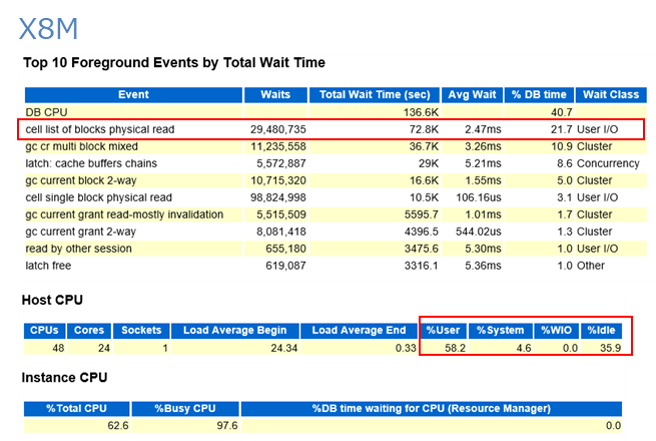Click the Avg Wait column header
The height and width of the screenshot is (441, 656).
coord(470,95)
